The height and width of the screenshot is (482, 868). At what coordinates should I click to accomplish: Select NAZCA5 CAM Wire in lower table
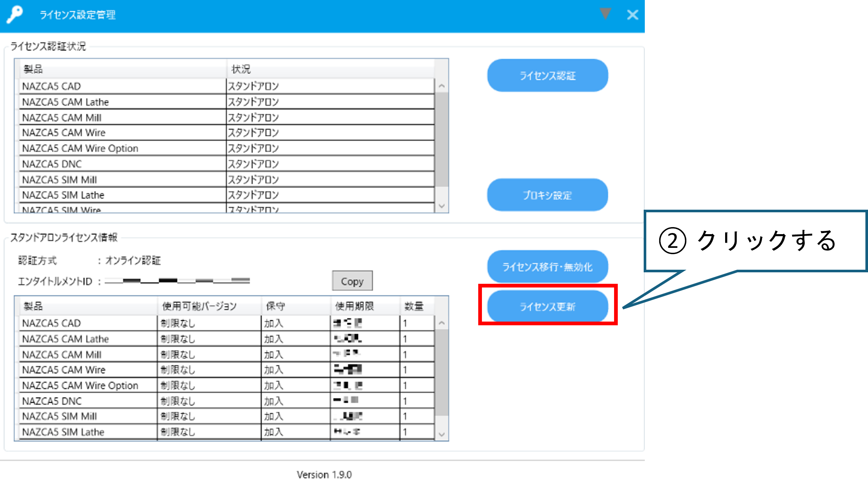tap(226, 370)
